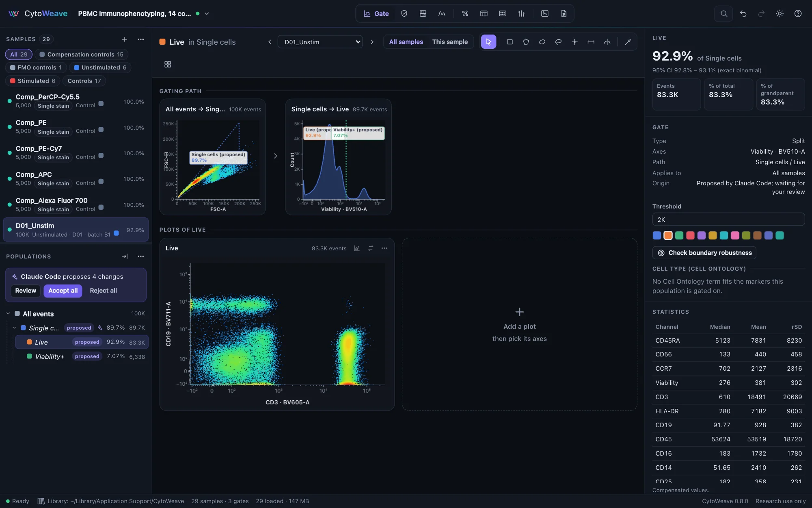This screenshot has width=812, height=508.
Task: Open the shield checkmark view in top toolbar
Action: [404, 13]
